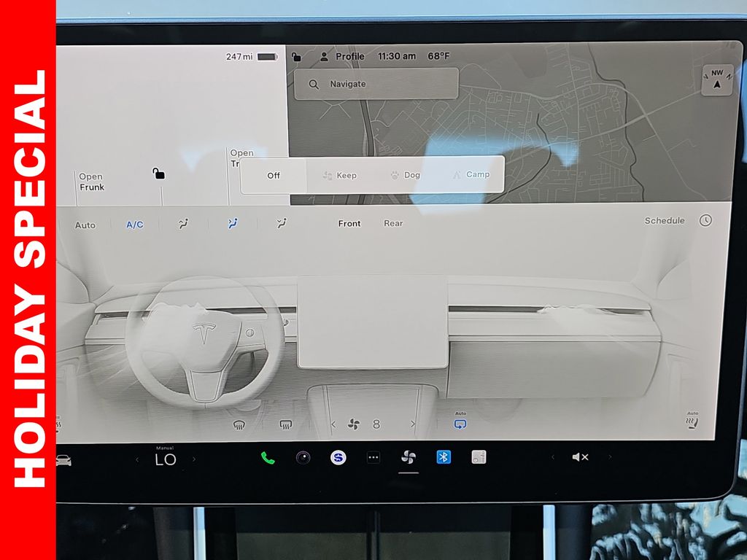Tap the Bluetooth icon
Viewport: 747px width, 560px height.
click(444, 457)
